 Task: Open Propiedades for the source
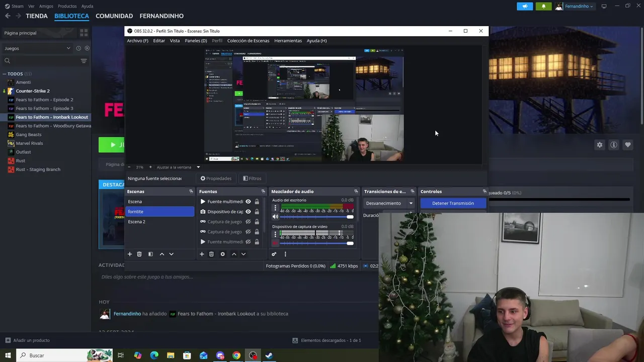point(216,178)
